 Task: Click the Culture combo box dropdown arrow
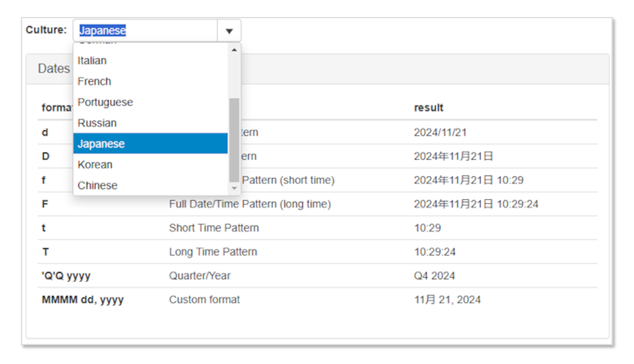tap(229, 31)
